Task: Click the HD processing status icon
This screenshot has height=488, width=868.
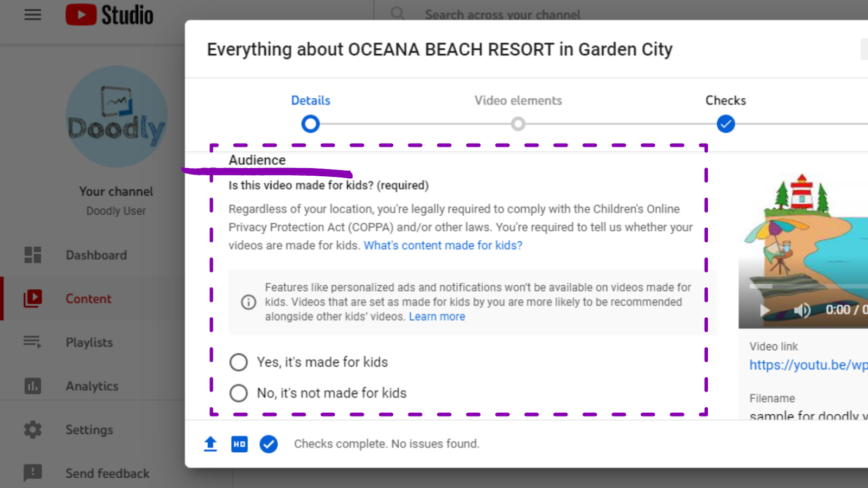Action: click(x=239, y=444)
